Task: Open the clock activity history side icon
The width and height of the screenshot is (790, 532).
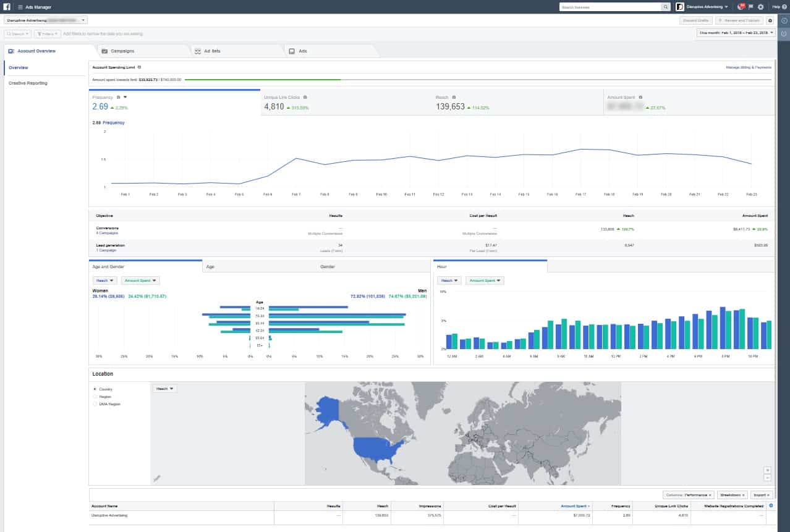Action: (x=784, y=20)
